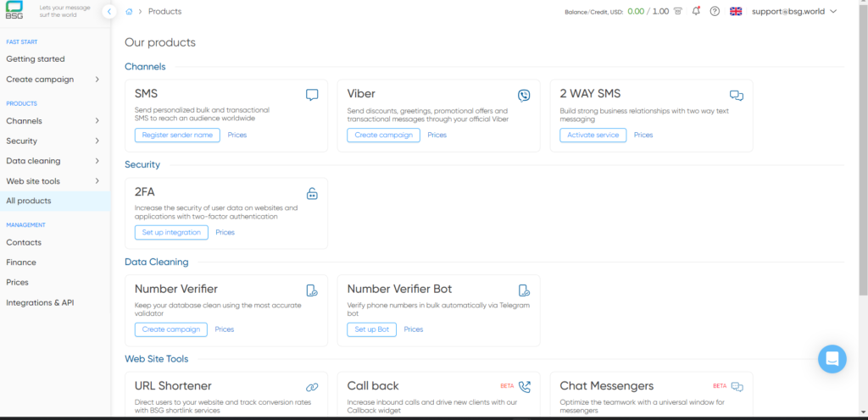Viewport: 868px width, 420px height.
Task: Click the BSG logo icon
Action: (14, 10)
